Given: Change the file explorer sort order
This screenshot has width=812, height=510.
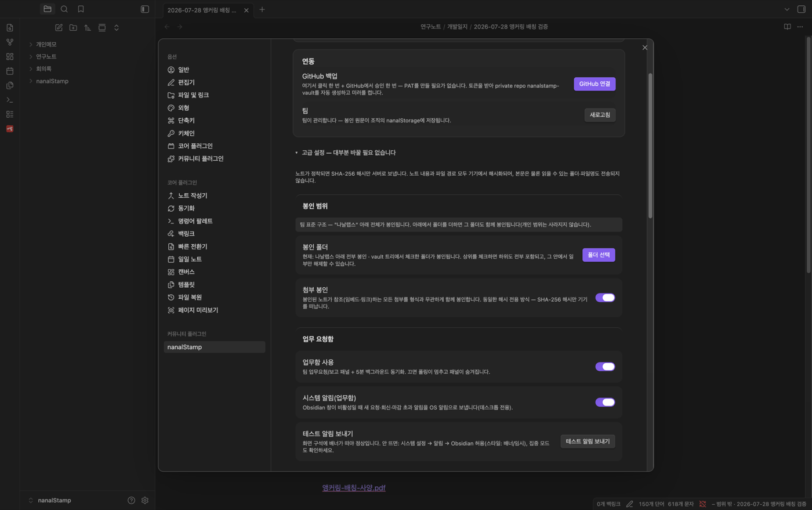Looking at the screenshot, I should click(x=88, y=28).
